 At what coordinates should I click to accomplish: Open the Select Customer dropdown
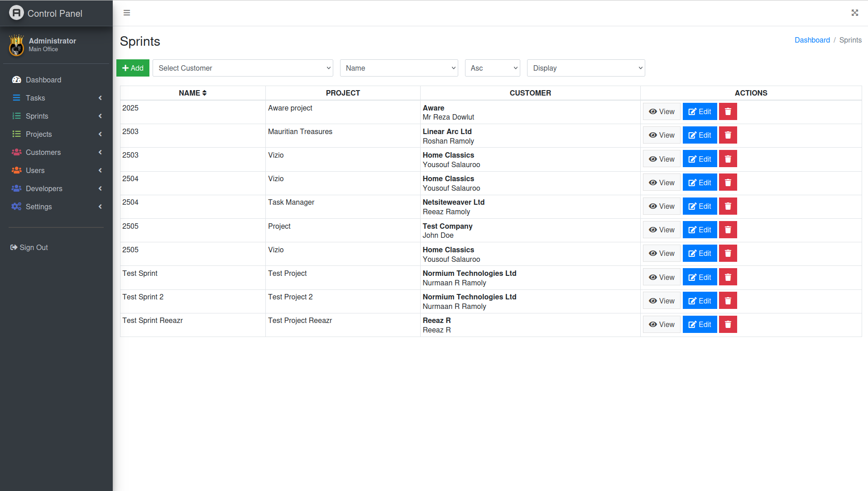(x=243, y=68)
